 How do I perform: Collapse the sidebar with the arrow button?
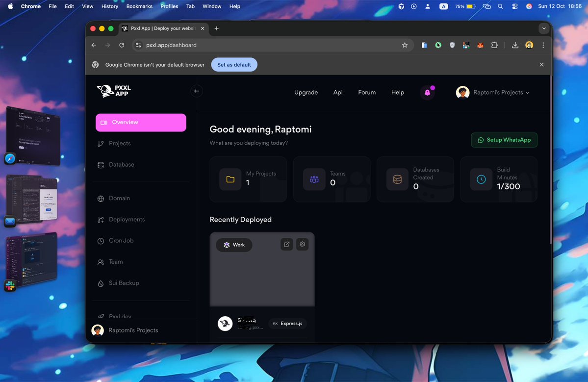point(197,91)
